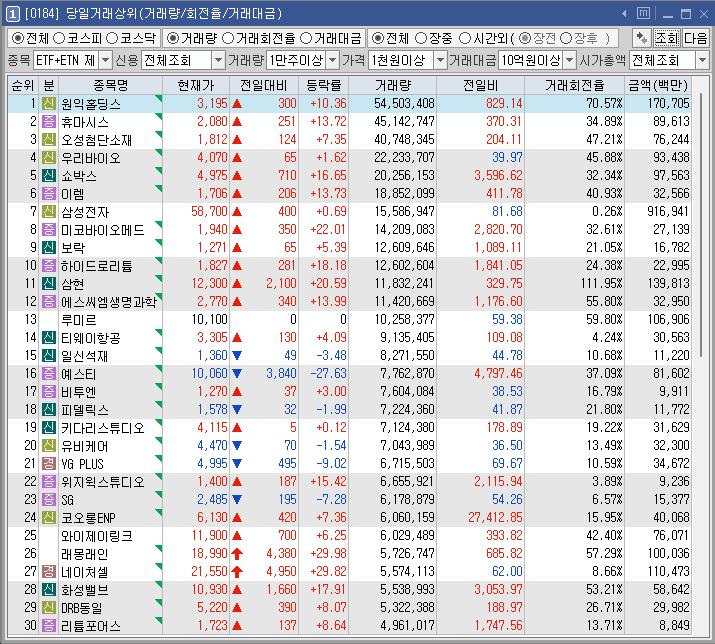Click the left arrow icon in title bar
The image size is (715, 644).
tap(624, 14)
